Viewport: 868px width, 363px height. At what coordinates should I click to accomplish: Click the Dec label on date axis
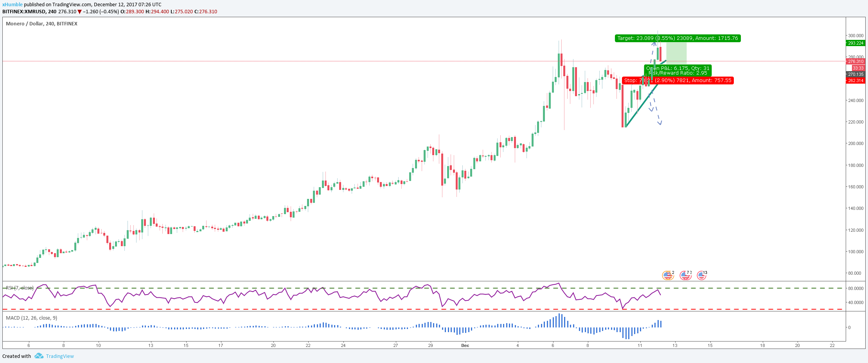click(x=465, y=345)
